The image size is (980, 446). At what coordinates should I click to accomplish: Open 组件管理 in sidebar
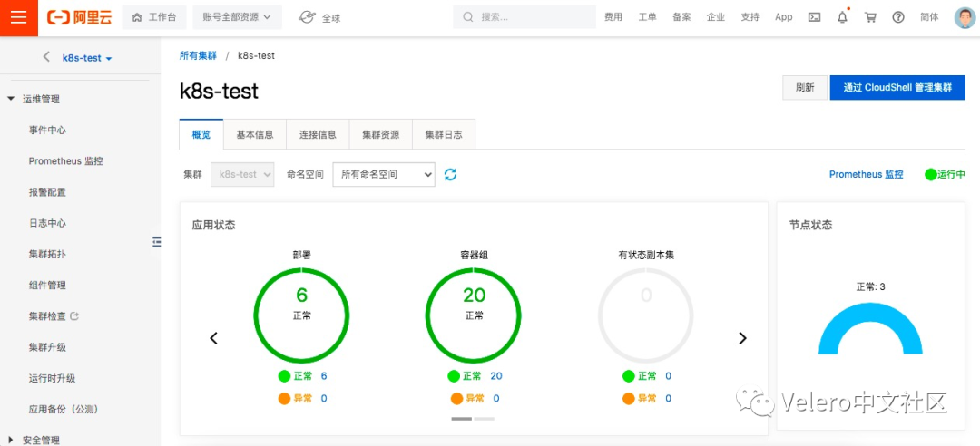click(x=47, y=285)
